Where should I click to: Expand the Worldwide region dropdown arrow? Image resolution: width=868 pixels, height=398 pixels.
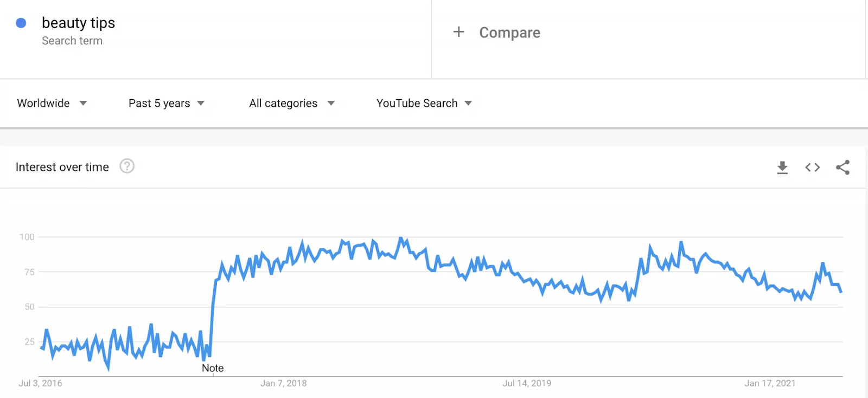83,103
